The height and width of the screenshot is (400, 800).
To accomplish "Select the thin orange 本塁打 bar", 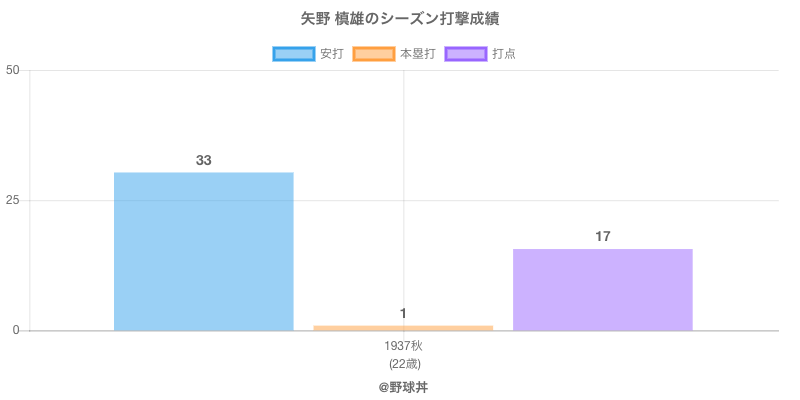I will (403, 327).
